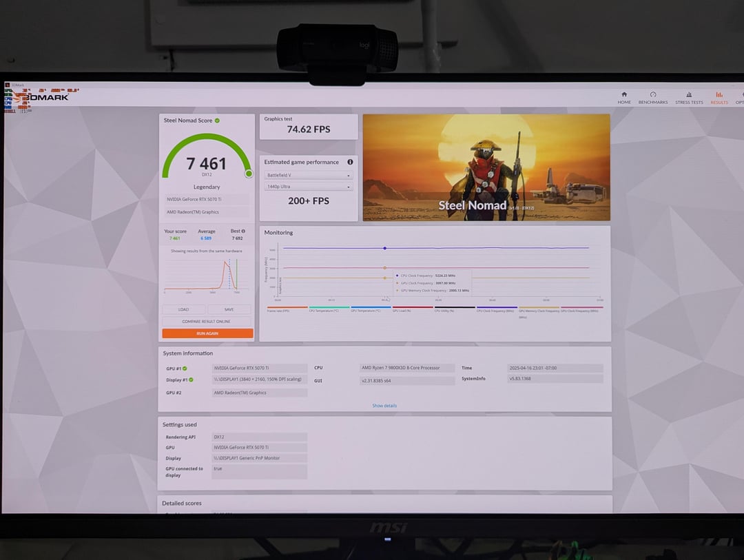Click the green knob on score gauge
This screenshot has height=560, width=744.
click(x=249, y=174)
